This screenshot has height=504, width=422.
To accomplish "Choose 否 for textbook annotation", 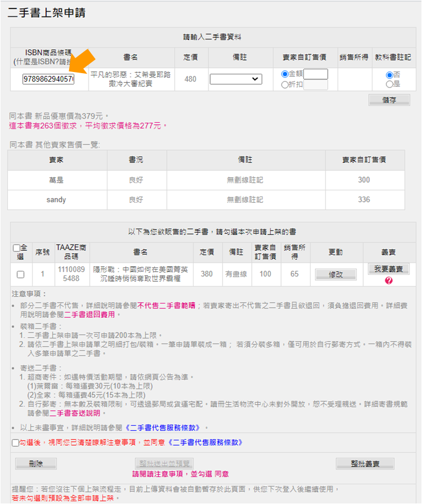I will tap(389, 75).
